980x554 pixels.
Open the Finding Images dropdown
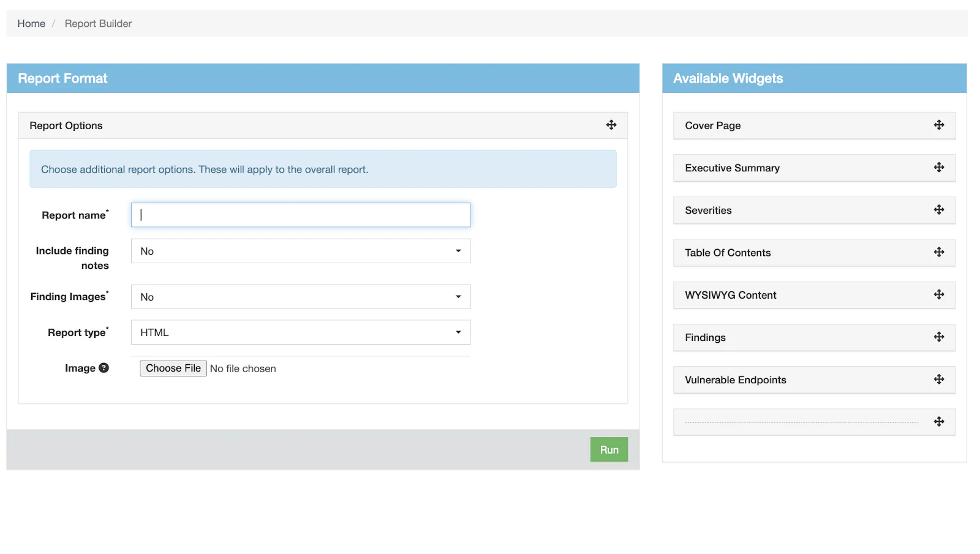(300, 297)
